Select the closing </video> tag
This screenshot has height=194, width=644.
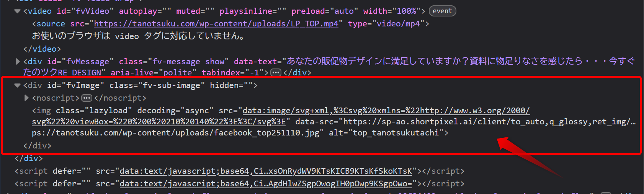click(x=42, y=49)
